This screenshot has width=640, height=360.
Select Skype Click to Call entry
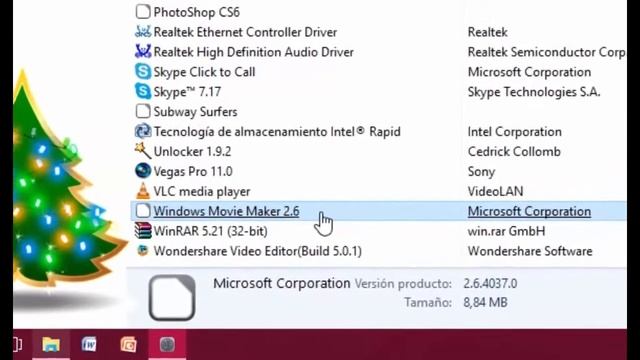204,72
